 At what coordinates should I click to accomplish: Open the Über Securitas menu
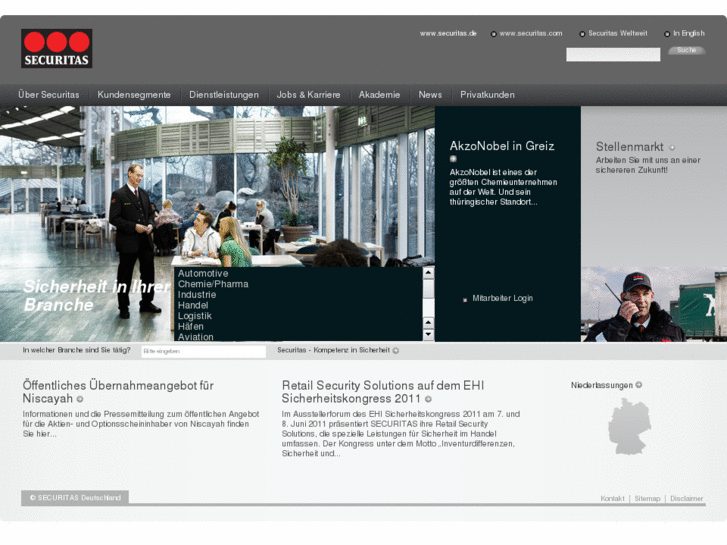(x=49, y=95)
